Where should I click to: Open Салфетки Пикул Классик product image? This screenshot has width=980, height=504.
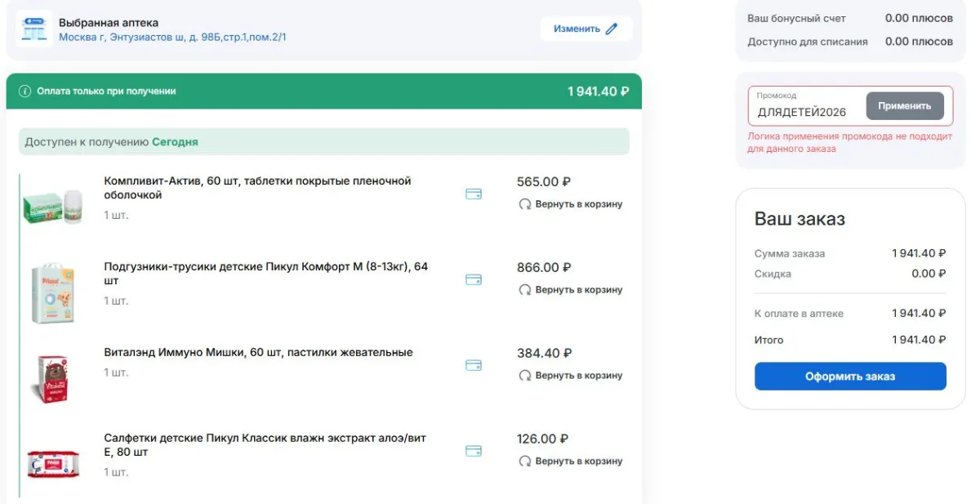point(53,464)
